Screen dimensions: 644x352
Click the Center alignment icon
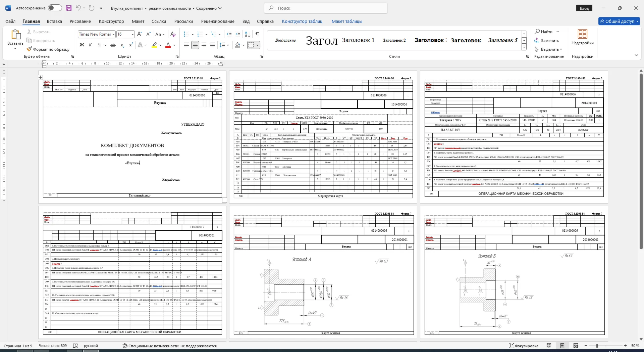(195, 45)
